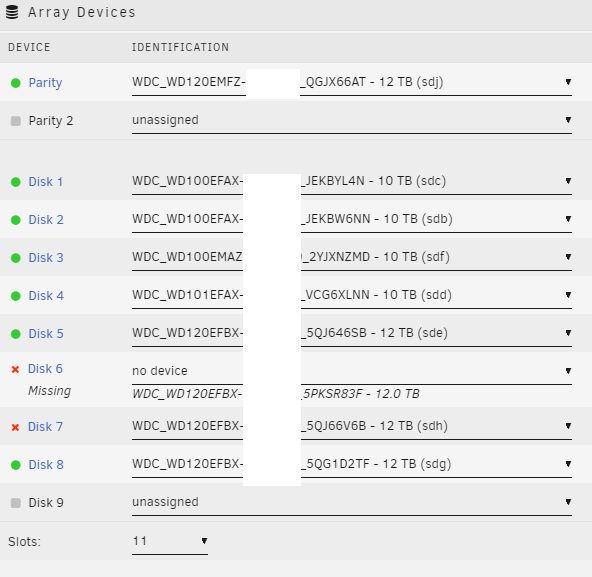Click red X status icon for Disk 7
592x577 pixels.
click(x=15, y=427)
